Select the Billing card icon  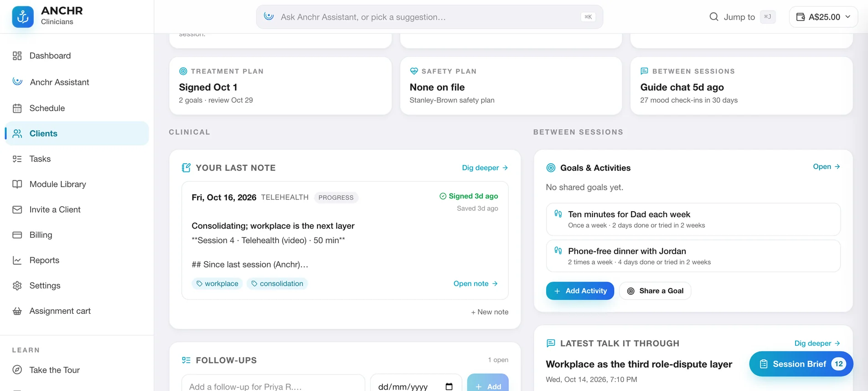pos(17,235)
